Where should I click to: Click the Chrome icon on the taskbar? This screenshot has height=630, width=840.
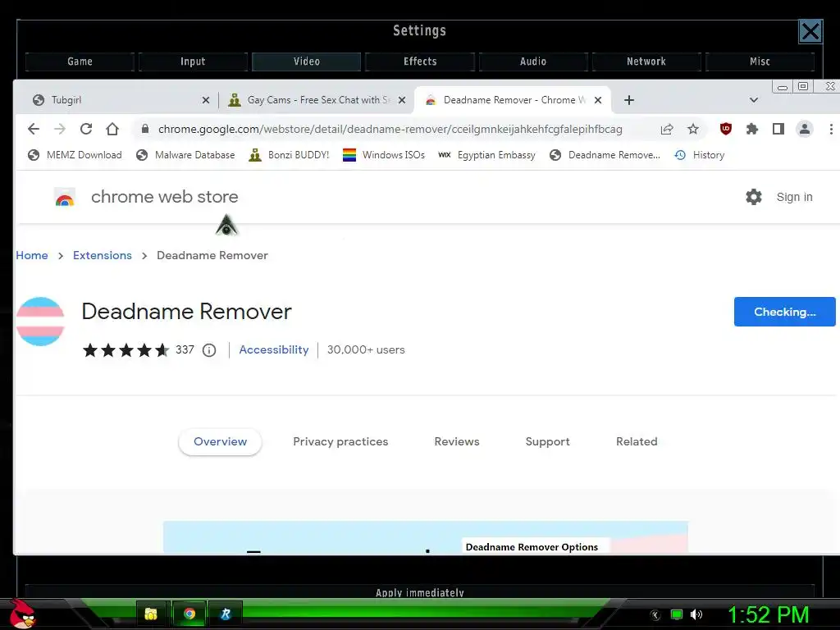(x=189, y=614)
